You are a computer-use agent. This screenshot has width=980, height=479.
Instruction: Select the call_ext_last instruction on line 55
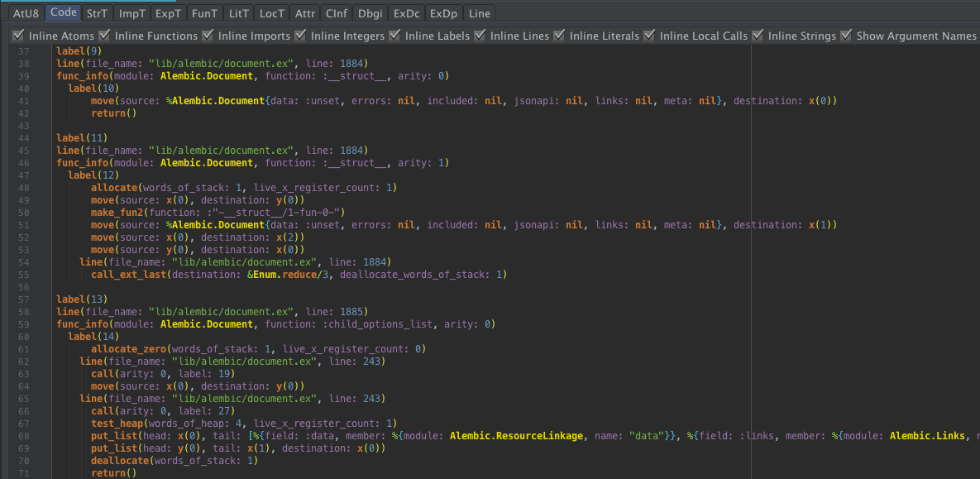(129, 274)
